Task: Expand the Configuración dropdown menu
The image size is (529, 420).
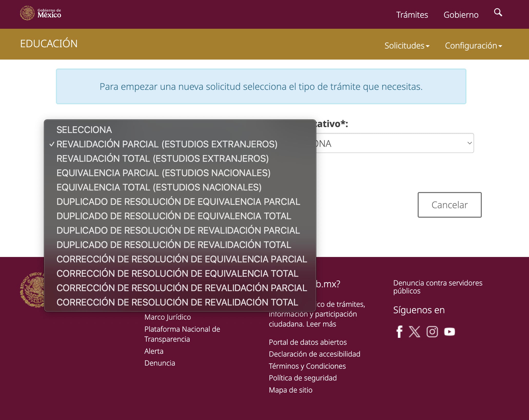Action: point(473,46)
